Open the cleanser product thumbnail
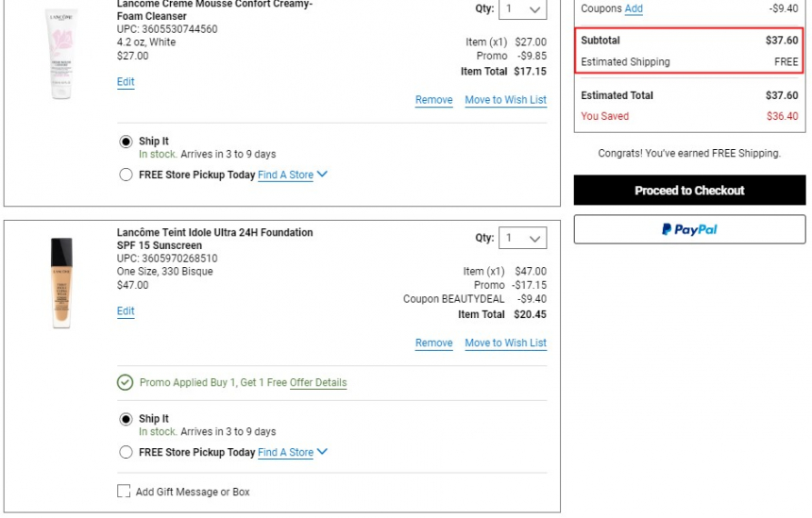The width and height of the screenshot is (812, 518). (61, 53)
